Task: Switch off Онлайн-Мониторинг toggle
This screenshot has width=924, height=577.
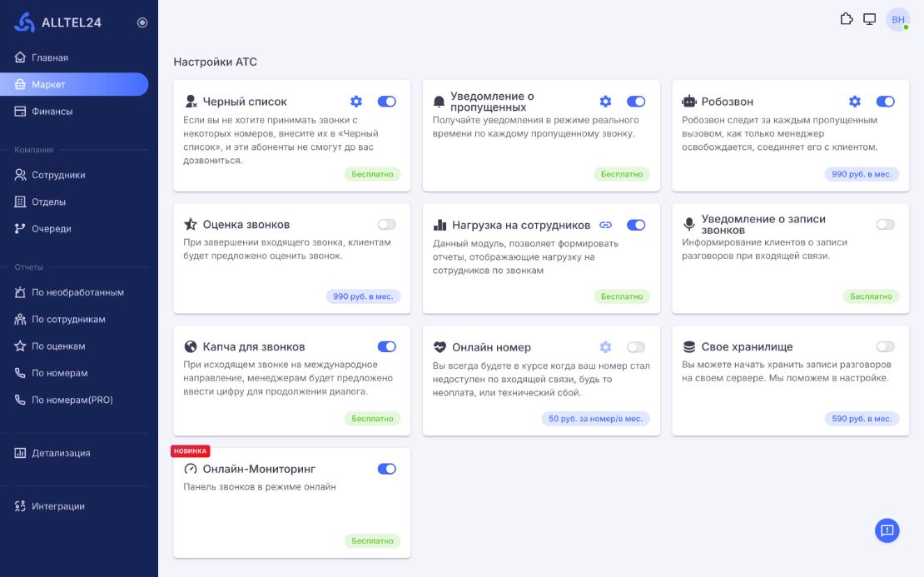Action: [386, 470]
